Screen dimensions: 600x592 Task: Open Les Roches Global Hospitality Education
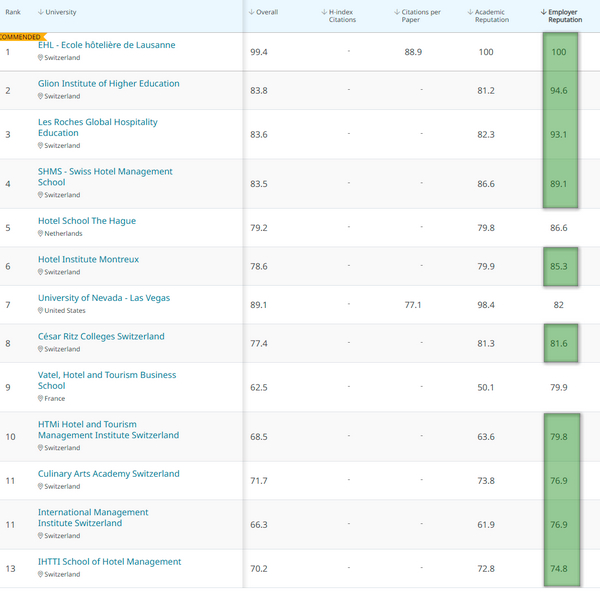[98, 127]
